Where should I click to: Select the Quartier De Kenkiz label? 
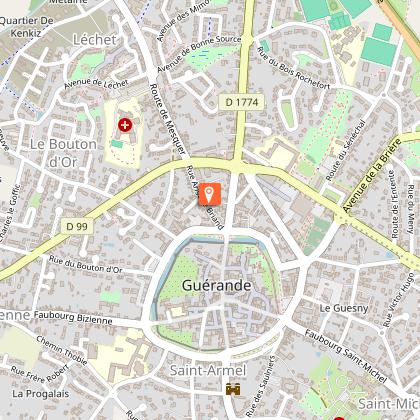point(26,27)
